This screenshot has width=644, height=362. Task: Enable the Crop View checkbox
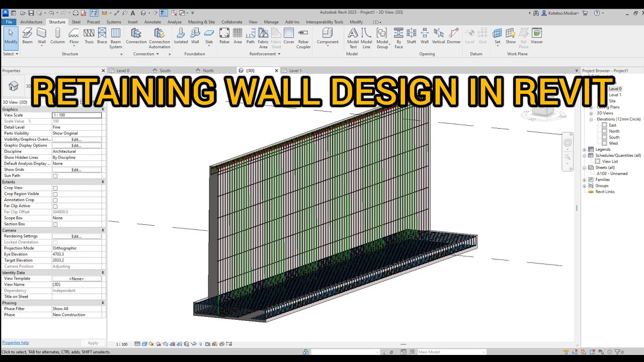tap(55, 188)
